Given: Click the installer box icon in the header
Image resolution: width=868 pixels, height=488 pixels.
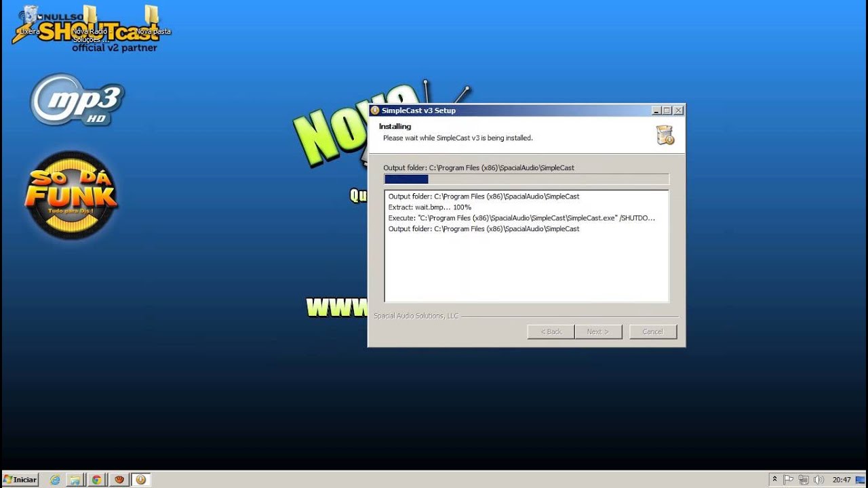Looking at the screenshot, I should 665,135.
